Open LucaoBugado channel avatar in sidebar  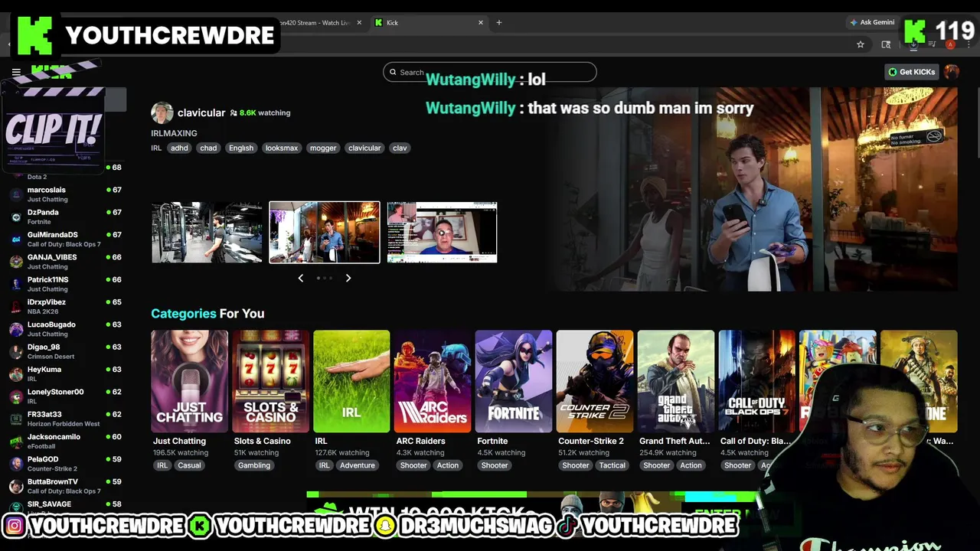(x=16, y=329)
